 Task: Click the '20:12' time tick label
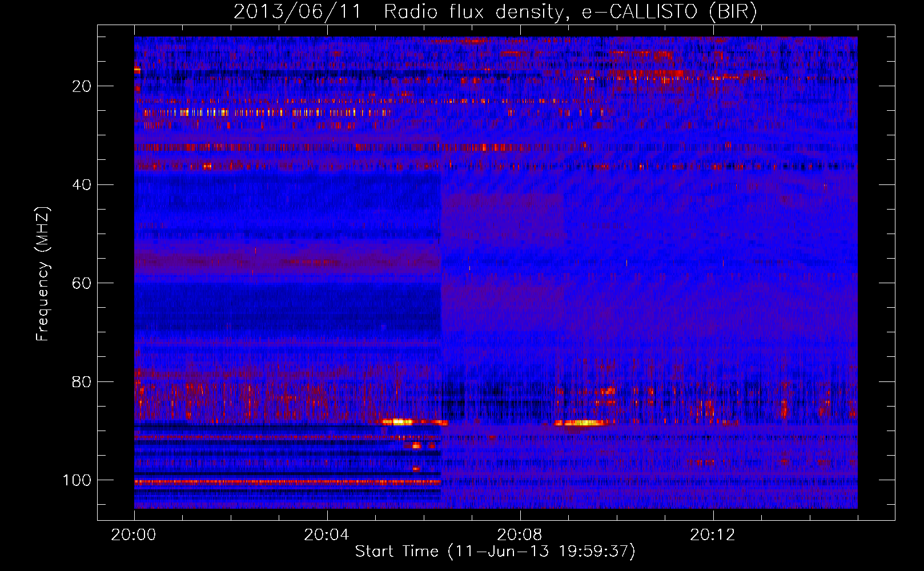tap(713, 535)
